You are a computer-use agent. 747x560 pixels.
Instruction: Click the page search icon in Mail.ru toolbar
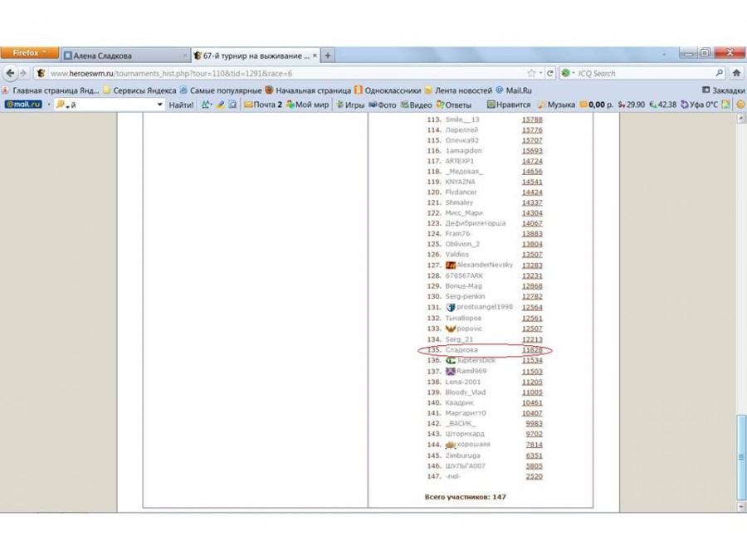tap(232, 105)
